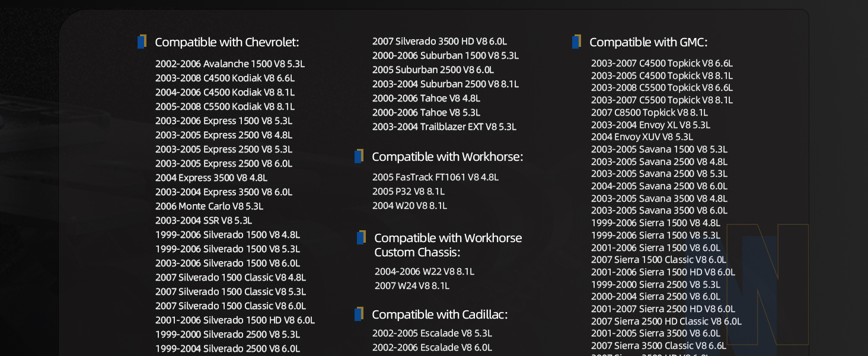Click 2007 Sierra 3500 Classic V8 6.6L
This screenshot has height=356, width=868.
click(659, 345)
